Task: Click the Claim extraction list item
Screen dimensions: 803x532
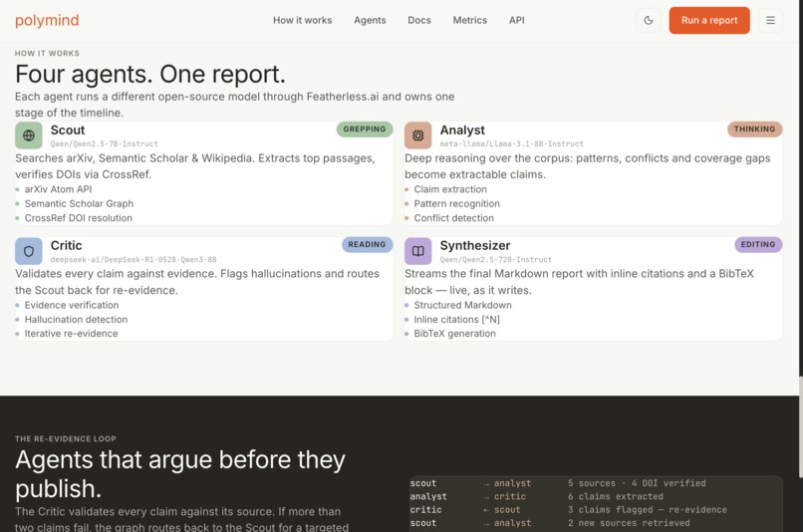Action: coord(450,189)
